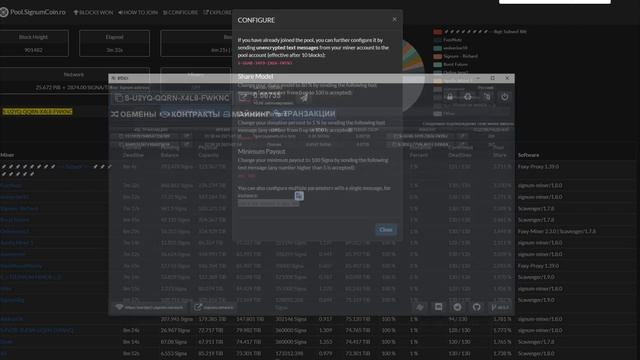640x360 pixels.
Task: Click the GitHub icon in wallet footer
Action: click(476, 307)
